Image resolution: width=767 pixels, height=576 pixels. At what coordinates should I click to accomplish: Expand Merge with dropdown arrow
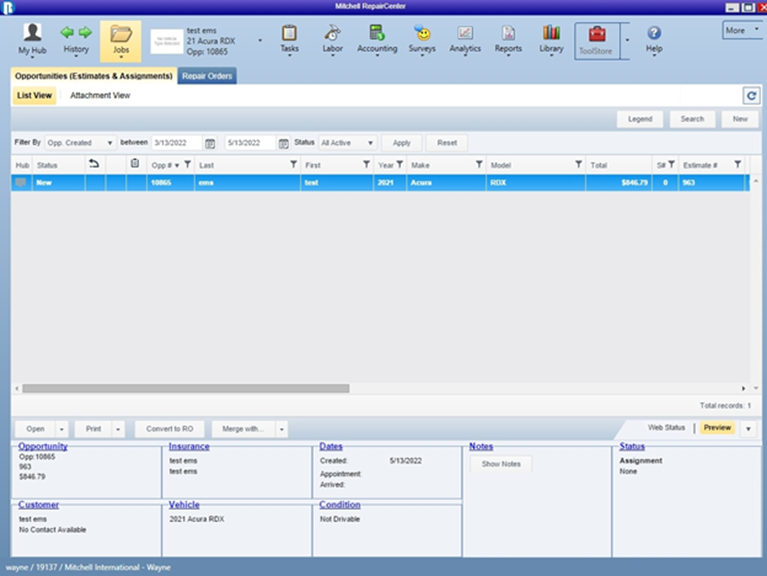tap(282, 429)
